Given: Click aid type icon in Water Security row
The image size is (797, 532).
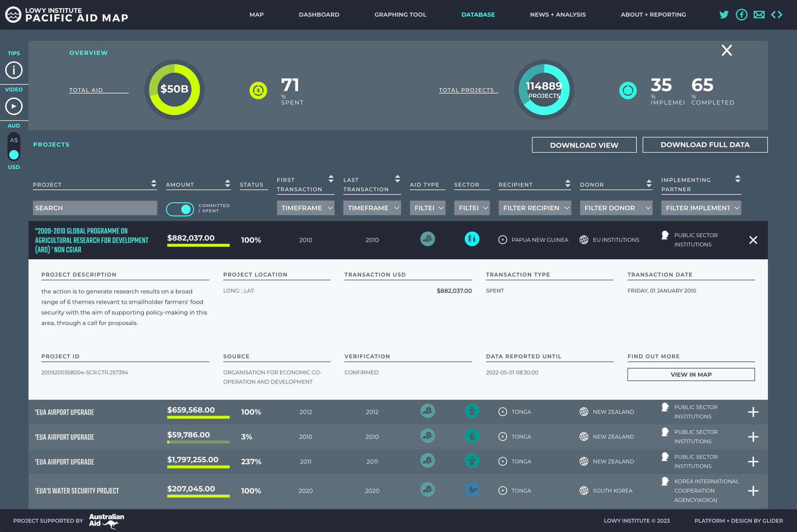Looking at the screenshot, I should pos(428,489).
